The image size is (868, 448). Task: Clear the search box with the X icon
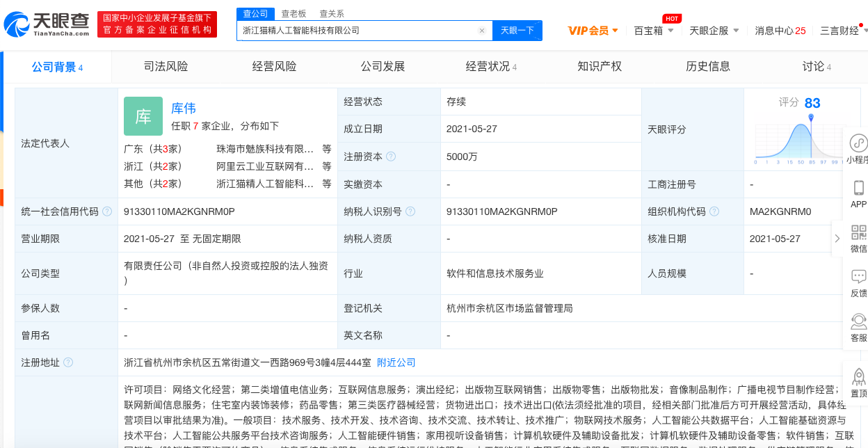[x=481, y=31]
